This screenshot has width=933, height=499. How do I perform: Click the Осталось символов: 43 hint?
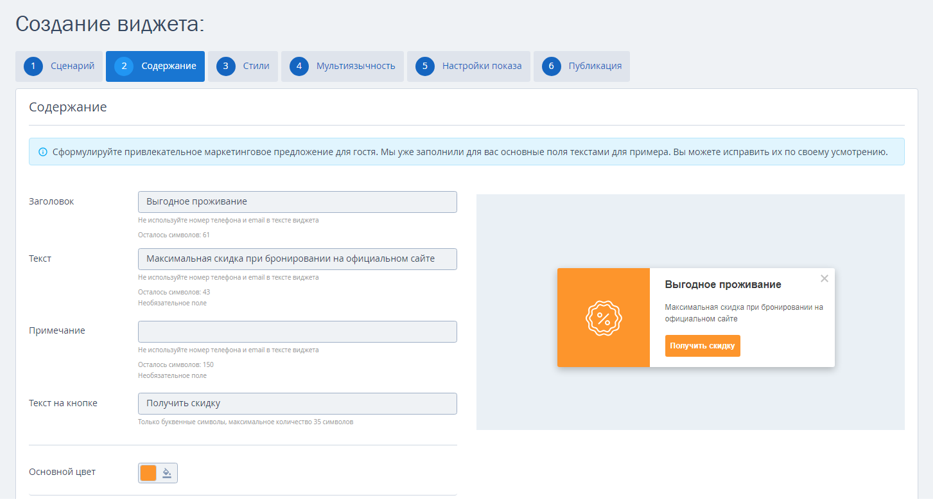coord(174,292)
